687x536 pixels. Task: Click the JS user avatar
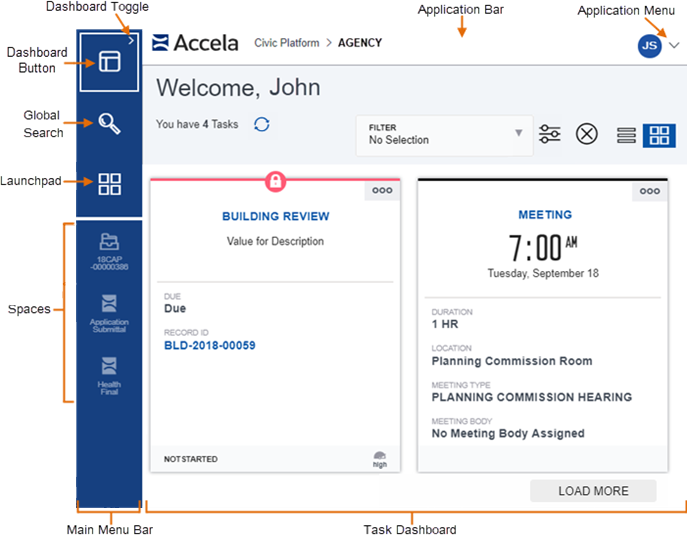[x=650, y=45]
